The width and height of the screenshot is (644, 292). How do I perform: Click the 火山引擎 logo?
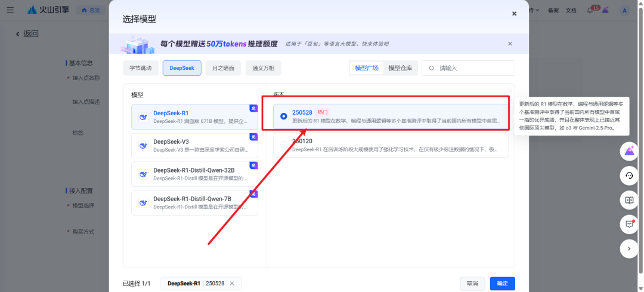pos(48,10)
